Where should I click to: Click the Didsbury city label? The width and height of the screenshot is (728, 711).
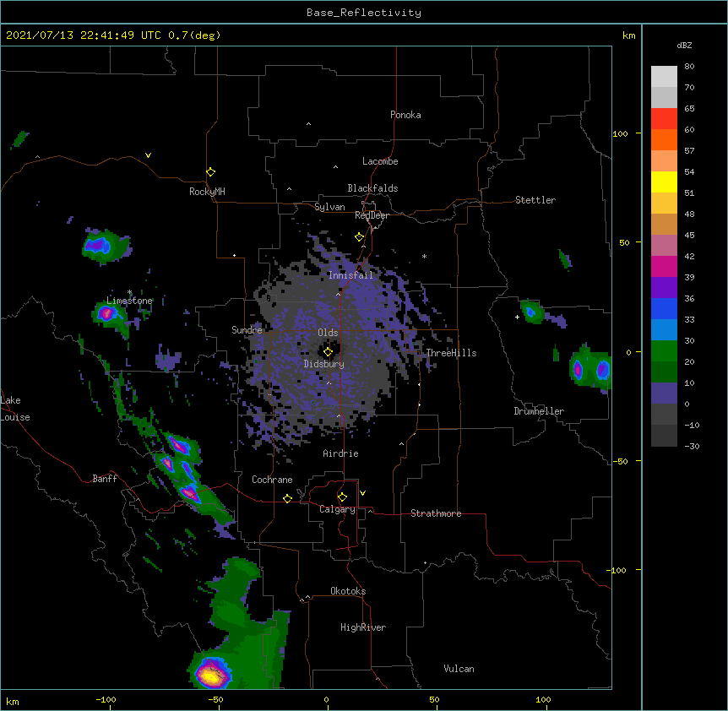coord(323,364)
